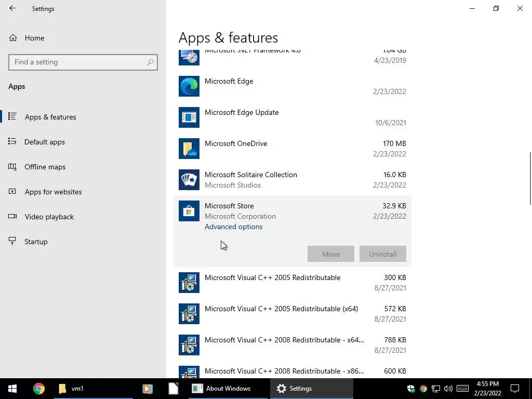Open Advanced options for Microsoft Store
Screen dimensions: 532x399
tap(233, 227)
